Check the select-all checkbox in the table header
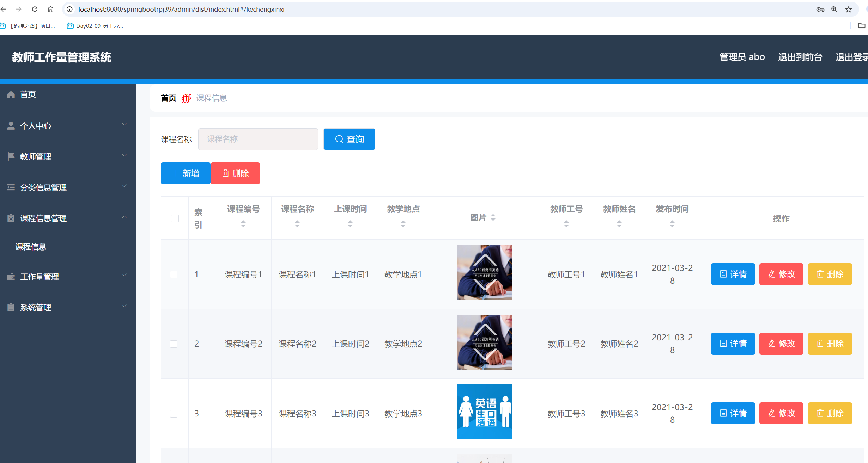The height and width of the screenshot is (463, 868). 175,218
